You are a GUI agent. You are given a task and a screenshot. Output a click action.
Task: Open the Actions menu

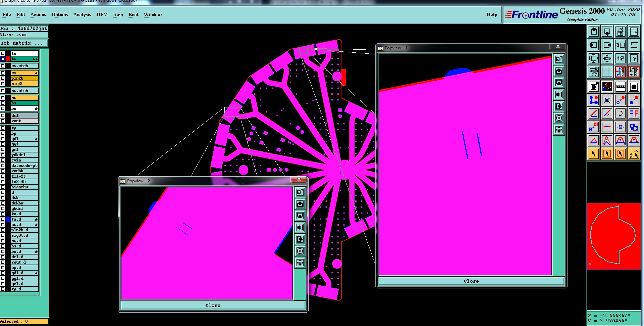(x=38, y=14)
